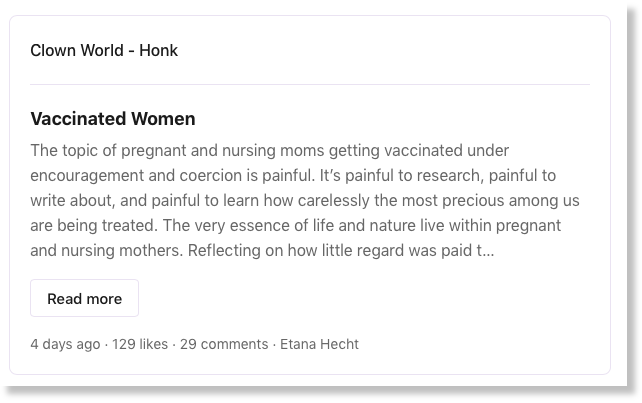
Task: Click the excerpt line starting with are being treated
Action: (296, 225)
